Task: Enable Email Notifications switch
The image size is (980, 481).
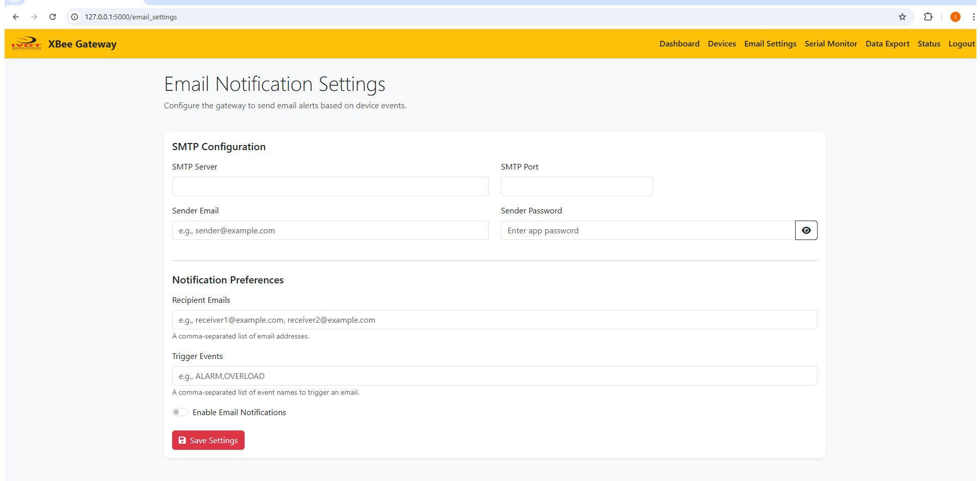Action: click(x=180, y=412)
